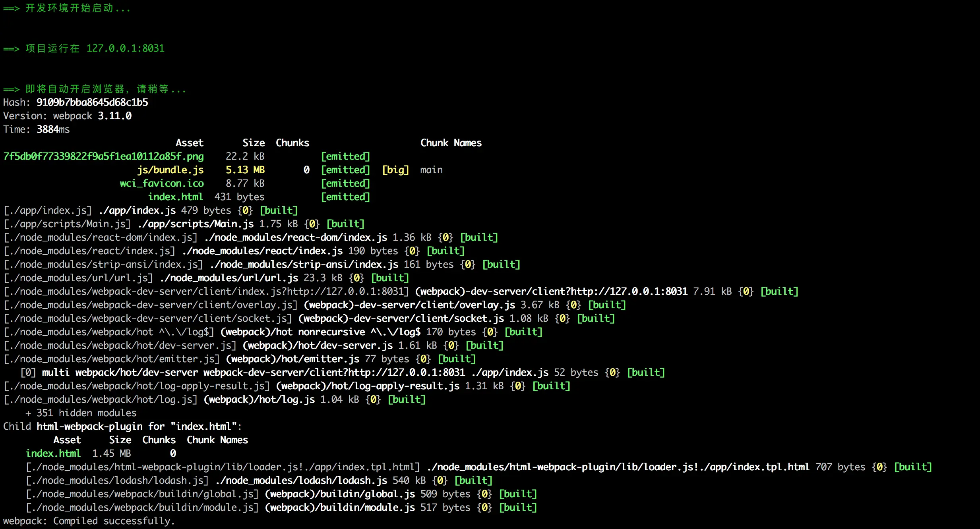Viewport: 980px width, 529px height.
Task: Click the '+ 351 hidden modules' line
Action: [81, 413]
